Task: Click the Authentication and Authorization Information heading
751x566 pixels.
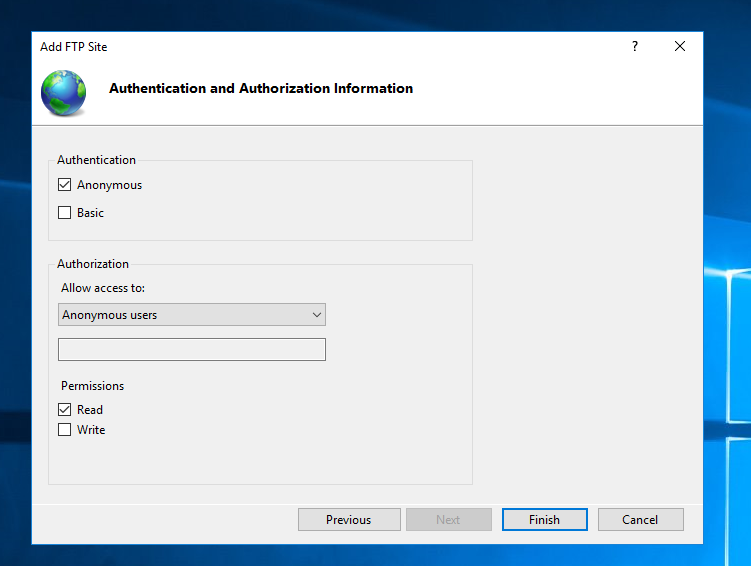Action: 261,89
